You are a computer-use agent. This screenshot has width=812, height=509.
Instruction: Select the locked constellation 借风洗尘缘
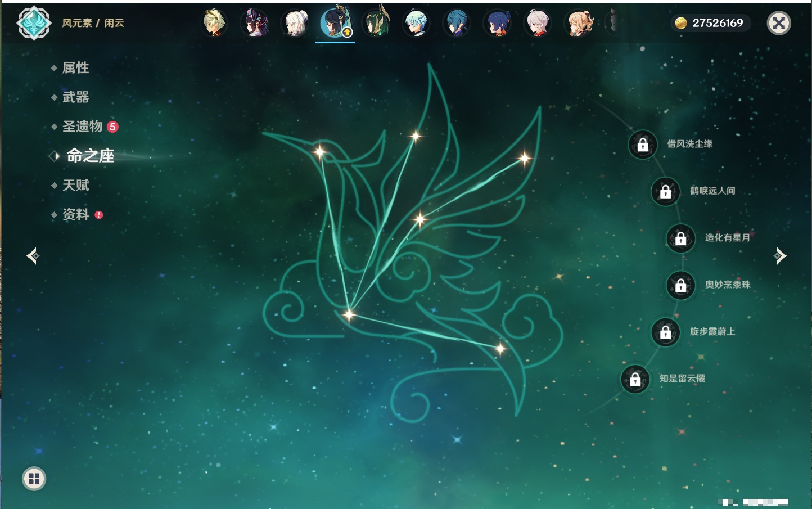click(643, 145)
